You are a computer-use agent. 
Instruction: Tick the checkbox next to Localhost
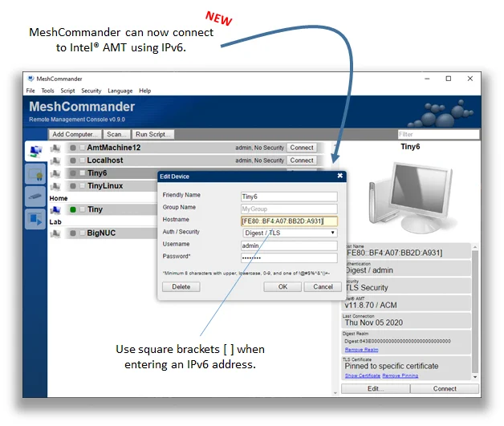tap(83, 160)
